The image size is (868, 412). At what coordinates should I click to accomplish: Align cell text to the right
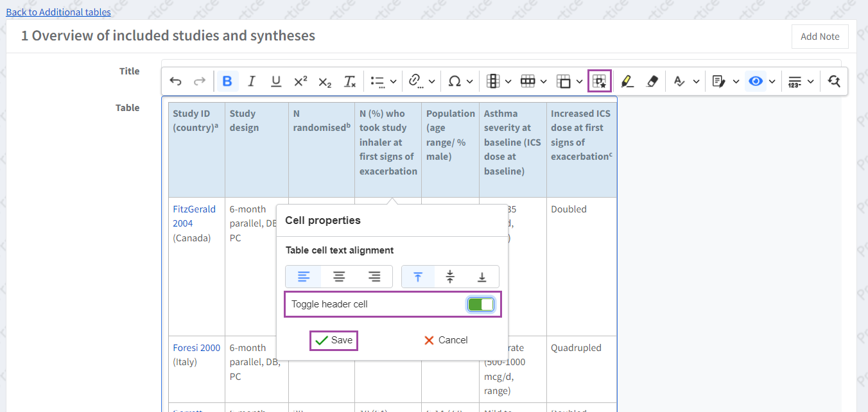(374, 277)
